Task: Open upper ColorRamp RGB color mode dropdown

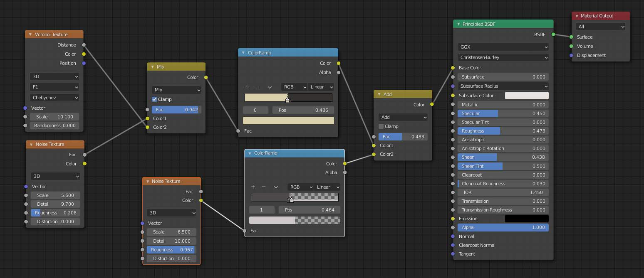Action: [294, 87]
